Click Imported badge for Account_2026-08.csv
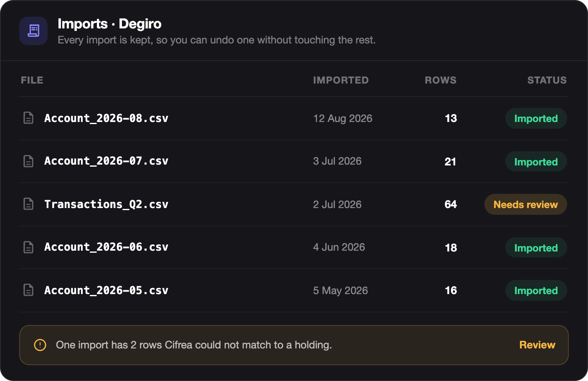The image size is (588, 381). click(536, 118)
